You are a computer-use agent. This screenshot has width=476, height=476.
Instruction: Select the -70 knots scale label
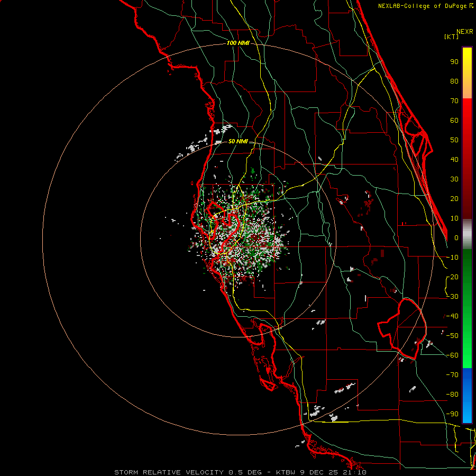(452, 375)
